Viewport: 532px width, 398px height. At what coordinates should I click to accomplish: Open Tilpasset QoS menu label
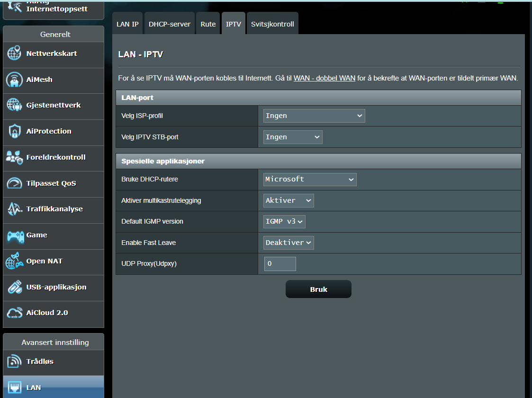coord(51,183)
